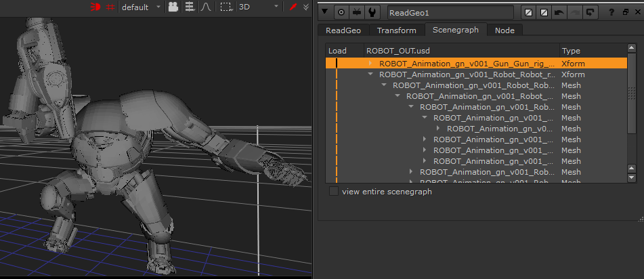Viewport: 644px width, 279px height.
Task: Open the default viewer dropdown
Action: [141, 7]
